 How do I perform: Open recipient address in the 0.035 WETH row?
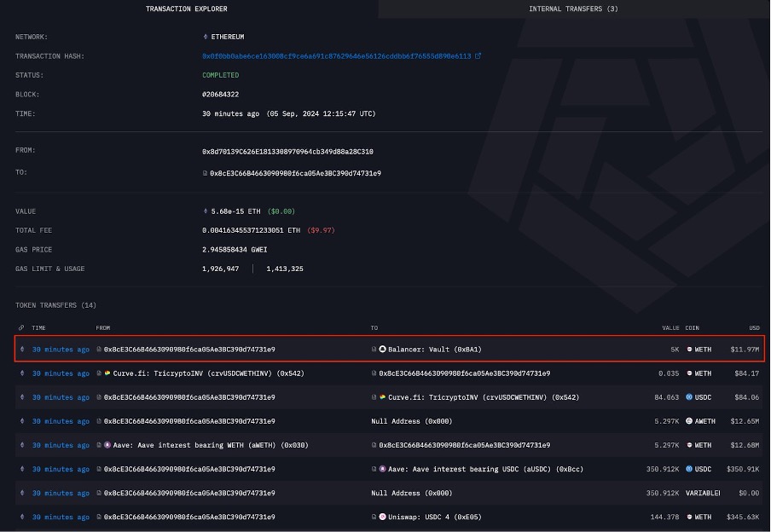coord(465,373)
